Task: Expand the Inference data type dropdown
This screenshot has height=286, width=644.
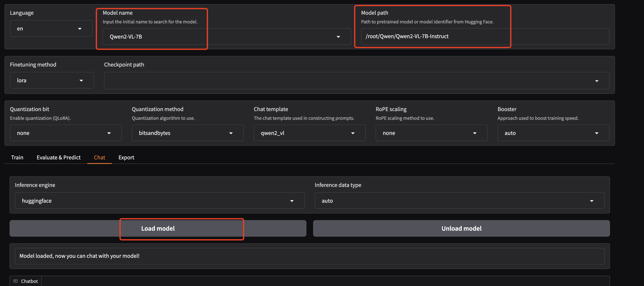Action: point(459,201)
